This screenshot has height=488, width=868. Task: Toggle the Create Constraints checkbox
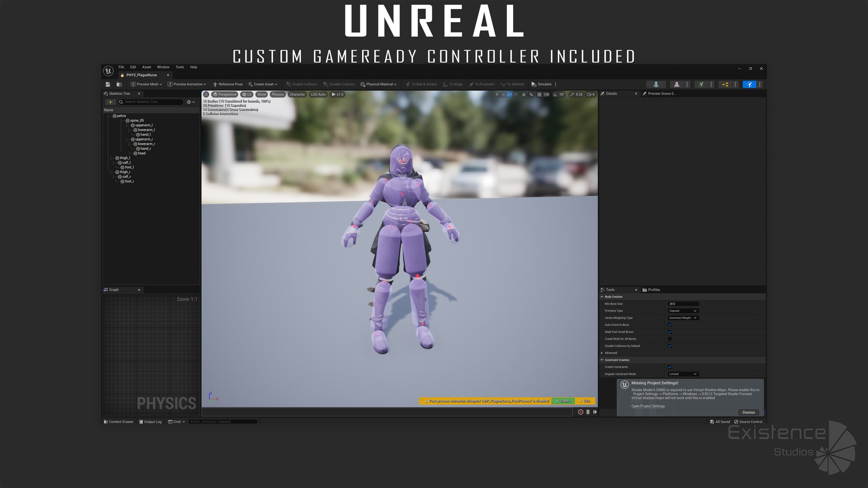tap(670, 367)
